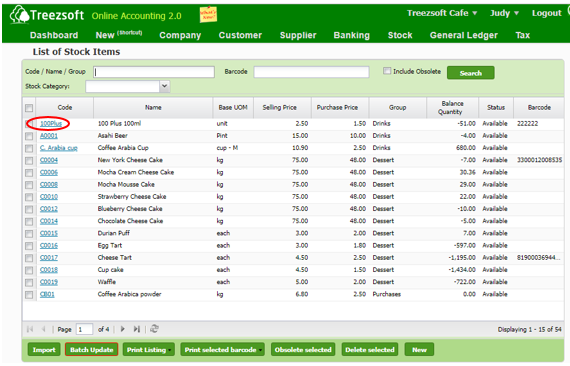Open the C. Arabia cup code link
Image resolution: width=570 pixels, height=366 pixels.
(59, 148)
